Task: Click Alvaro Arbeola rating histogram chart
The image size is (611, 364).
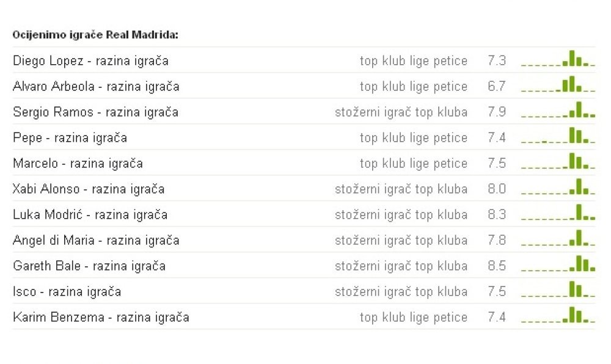Action: point(558,84)
